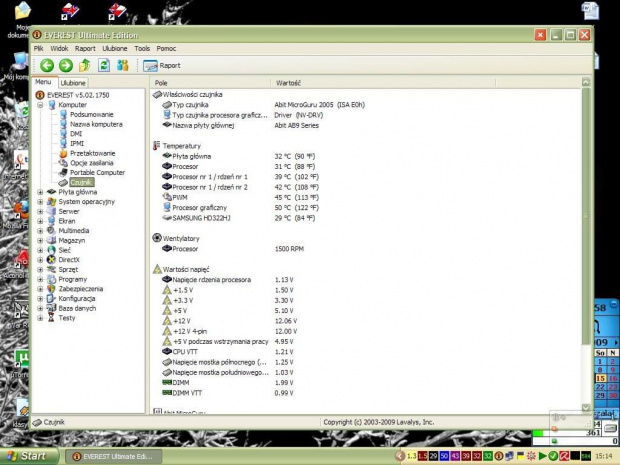Select DMI tree item
Viewport: 620px width, 465px height.
76,134
